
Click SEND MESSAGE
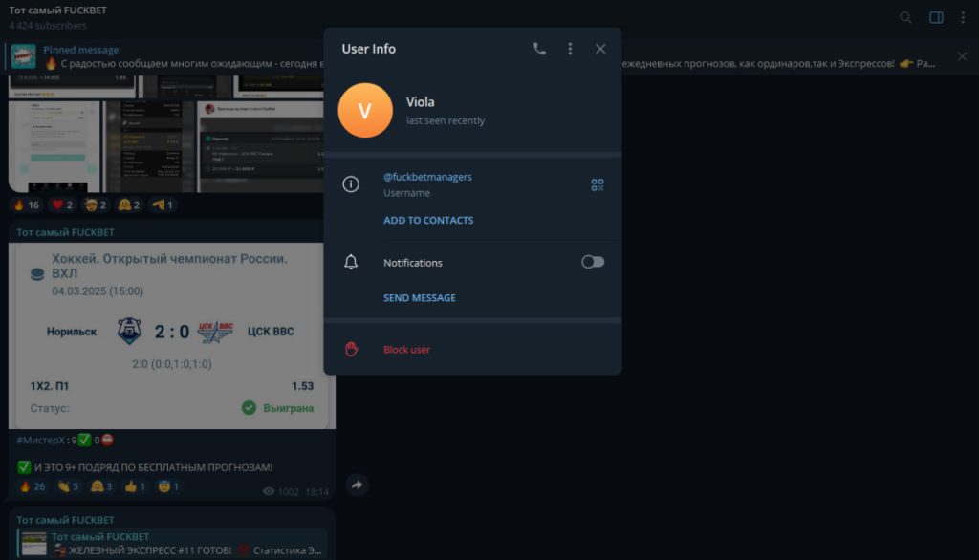click(x=420, y=298)
